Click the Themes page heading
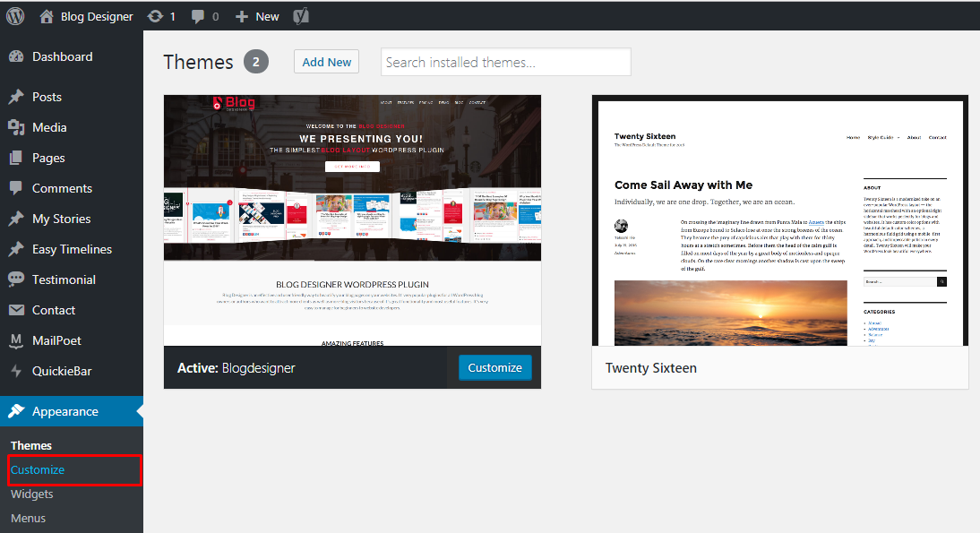Viewport: 980px width, 533px height. coord(198,62)
